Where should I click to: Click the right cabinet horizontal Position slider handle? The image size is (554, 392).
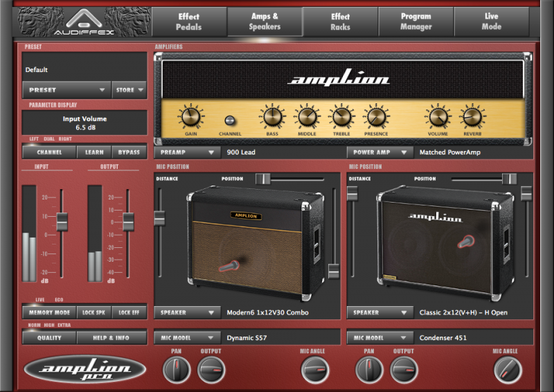(x=509, y=179)
